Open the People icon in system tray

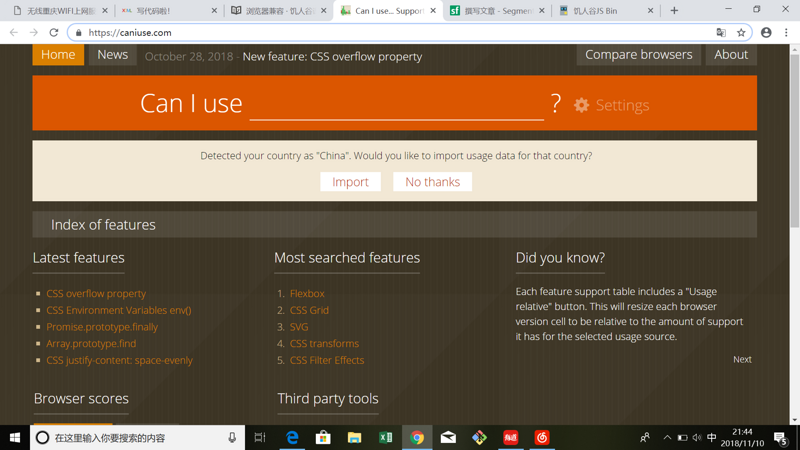pyautogui.click(x=645, y=438)
